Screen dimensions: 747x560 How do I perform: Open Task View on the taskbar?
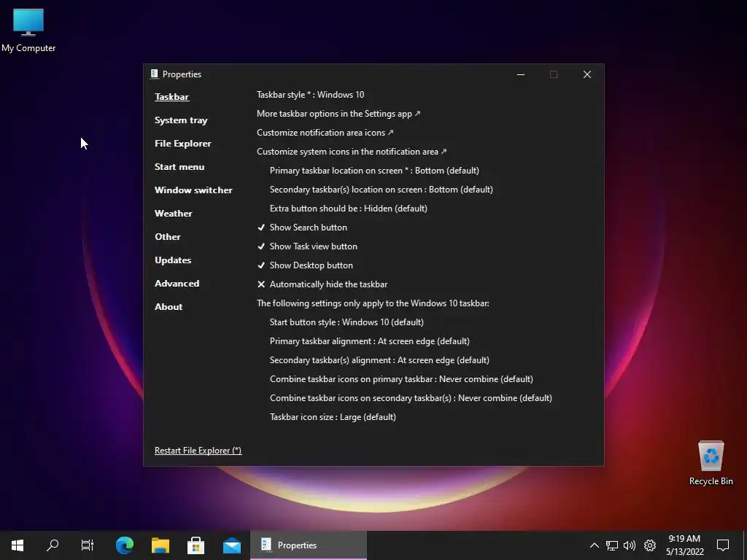coord(88,545)
